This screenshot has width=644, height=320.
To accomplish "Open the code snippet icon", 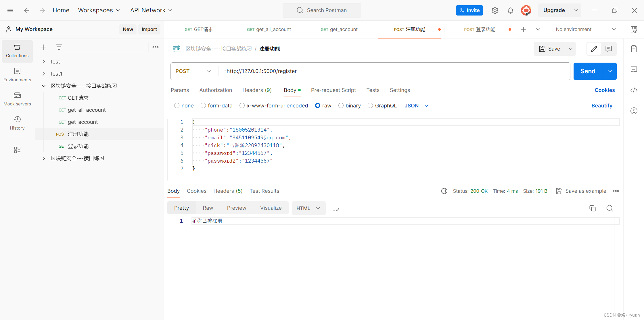I will (634, 90).
